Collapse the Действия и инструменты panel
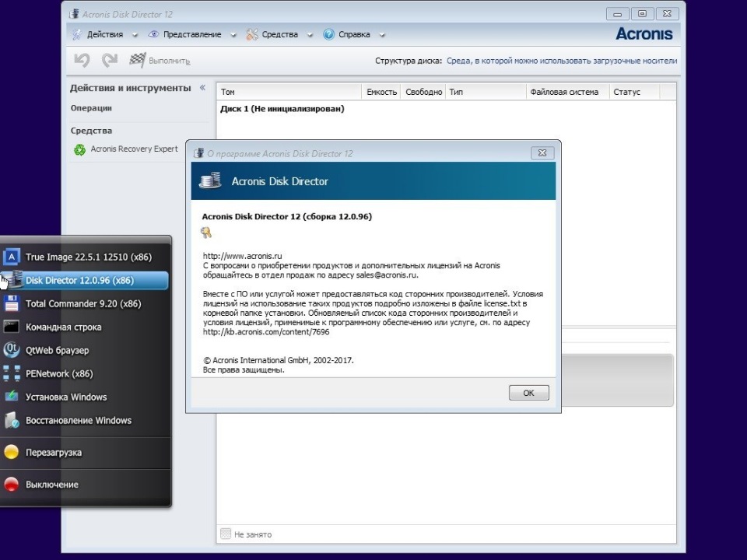Viewport: 747px width, 560px height. (x=202, y=88)
